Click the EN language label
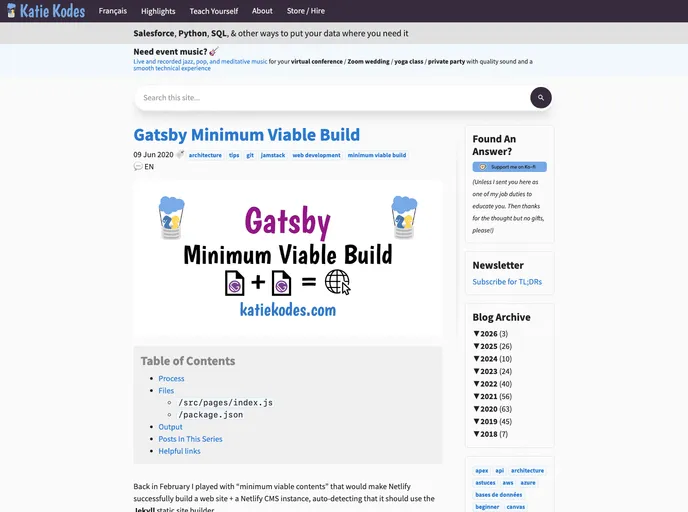Viewport: 688px width, 512px height. [x=149, y=167]
